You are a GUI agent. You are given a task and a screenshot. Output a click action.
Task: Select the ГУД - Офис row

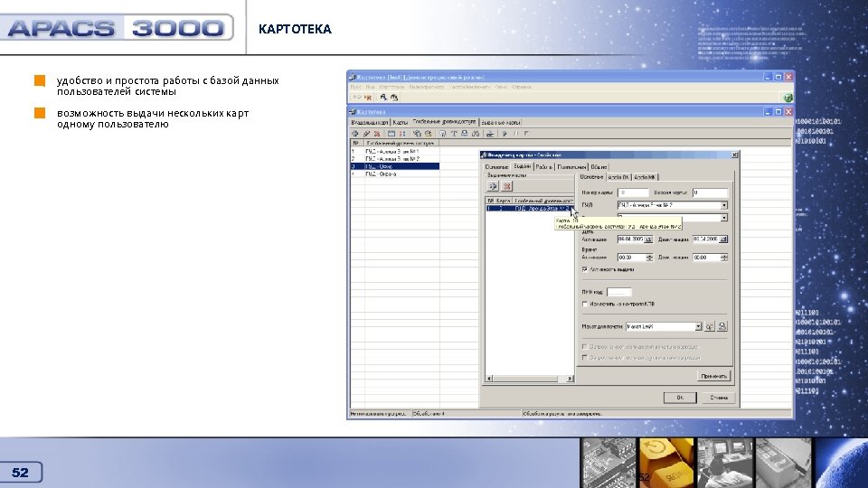point(395,166)
